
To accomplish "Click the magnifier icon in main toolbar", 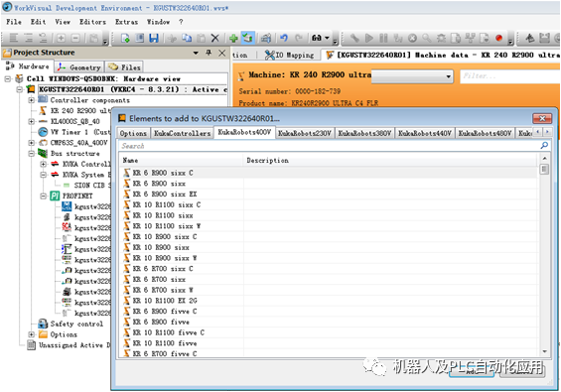I will 427,38.
